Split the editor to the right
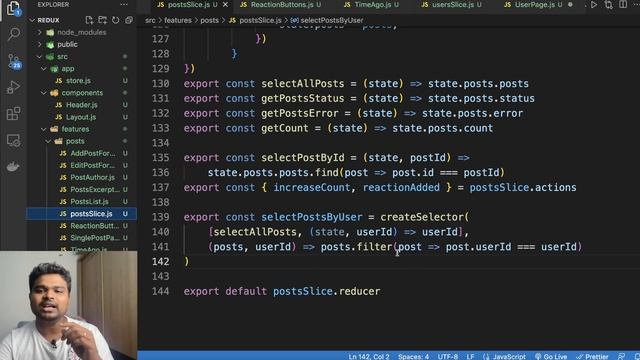Screen dimensions: 640x360 pos(623,5)
